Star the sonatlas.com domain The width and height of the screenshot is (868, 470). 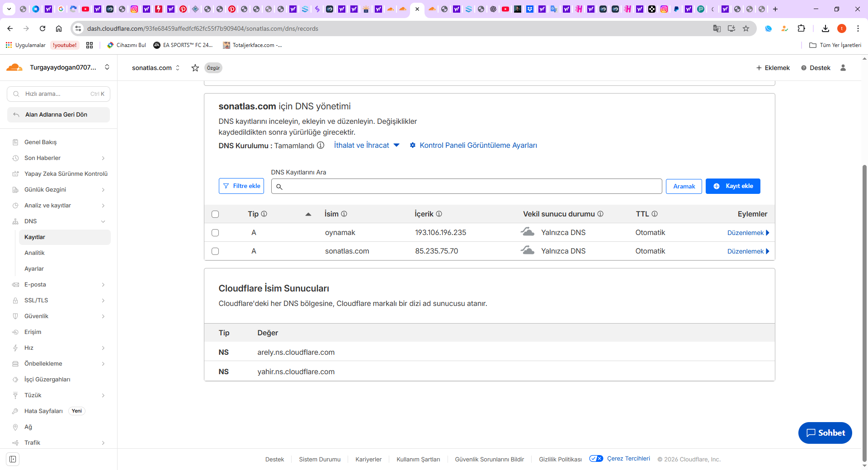click(x=195, y=68)
